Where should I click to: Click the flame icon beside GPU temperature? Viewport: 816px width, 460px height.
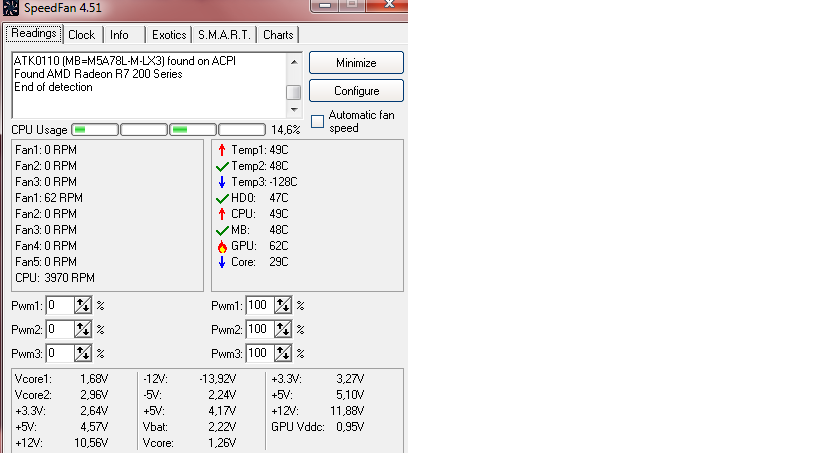click(222, 246)
